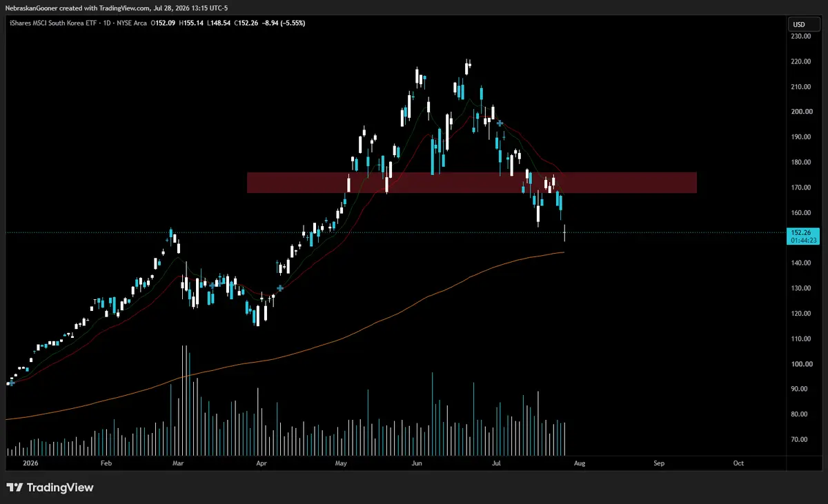Click the Aug label on time axis
This screenshot has height=504, width=828.
tap(580, 464)
